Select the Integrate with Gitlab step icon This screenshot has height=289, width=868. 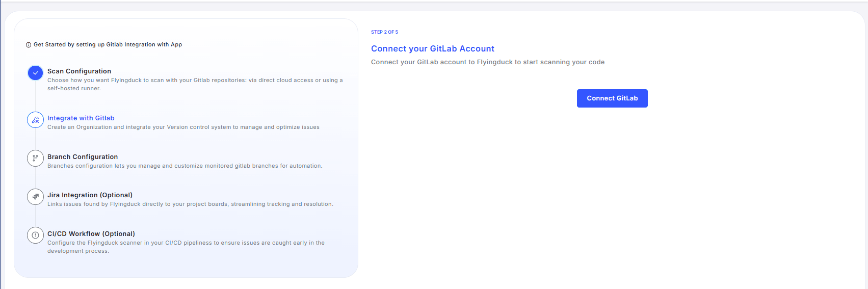[x=35, y=120]
